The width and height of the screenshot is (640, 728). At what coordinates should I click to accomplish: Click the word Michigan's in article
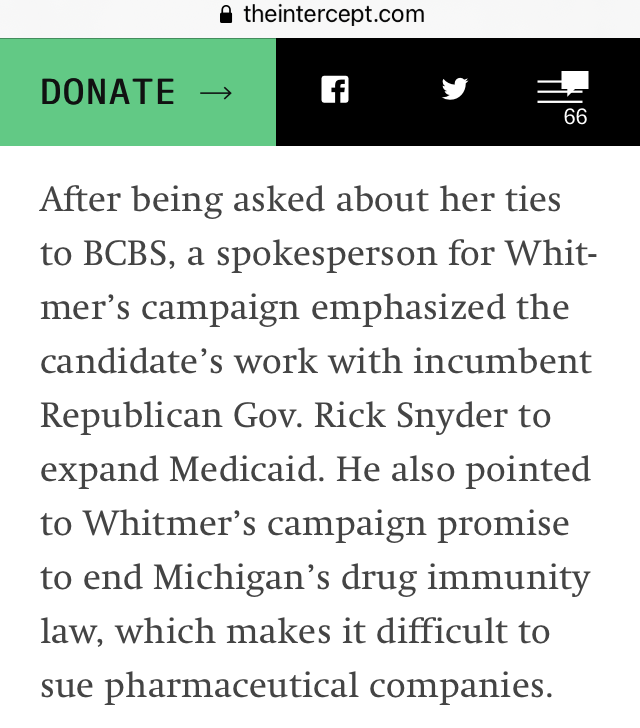coord(242,578)
